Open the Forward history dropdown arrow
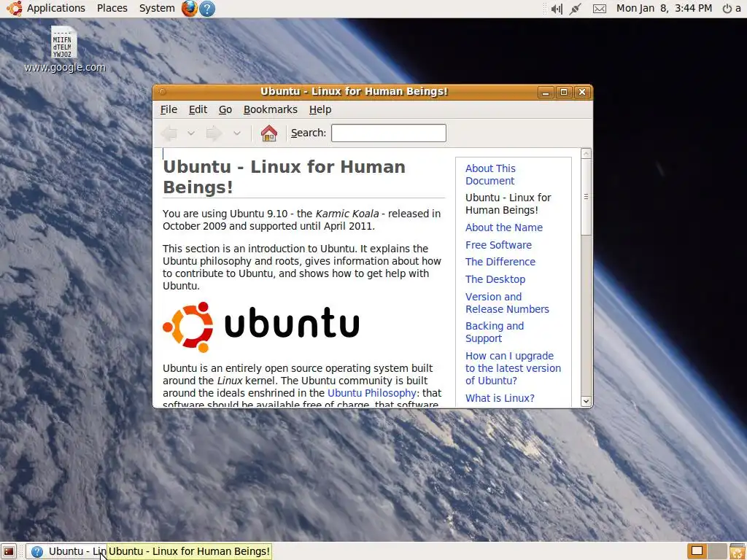Screen dimensions: 747x560 click(237, 133)
